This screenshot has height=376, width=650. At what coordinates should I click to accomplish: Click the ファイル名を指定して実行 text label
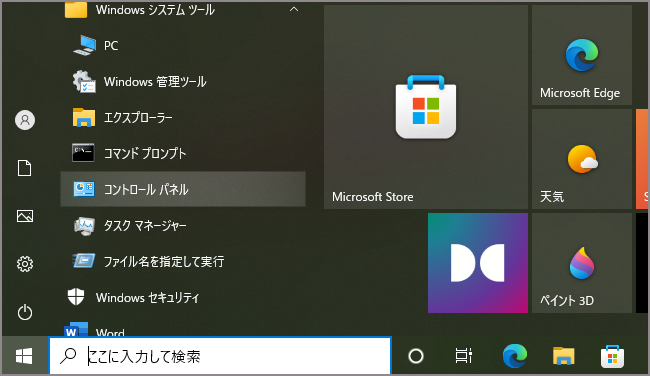pos(164,262)
